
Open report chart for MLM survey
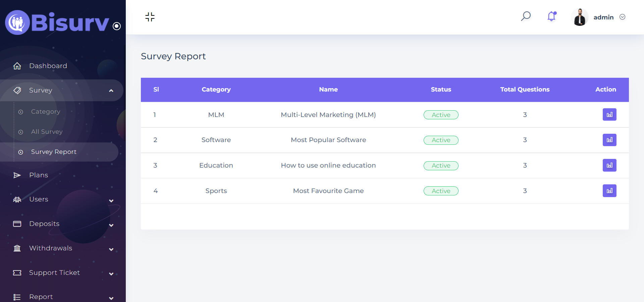609,115
